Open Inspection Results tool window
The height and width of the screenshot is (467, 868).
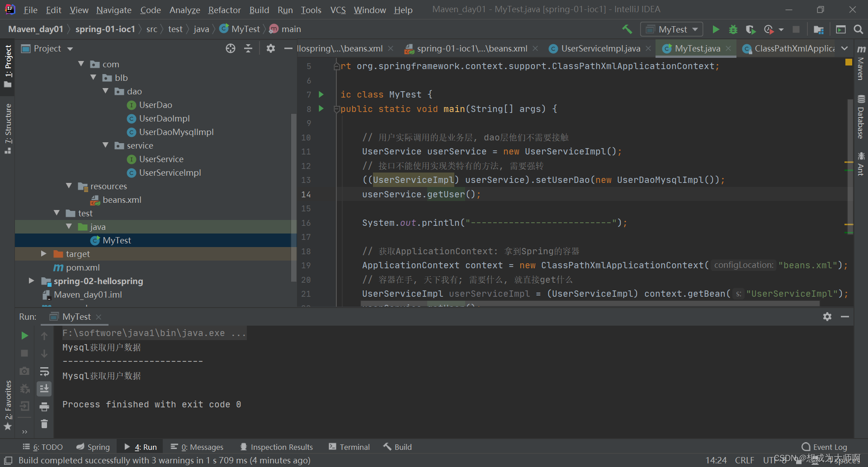pos(276,447)
